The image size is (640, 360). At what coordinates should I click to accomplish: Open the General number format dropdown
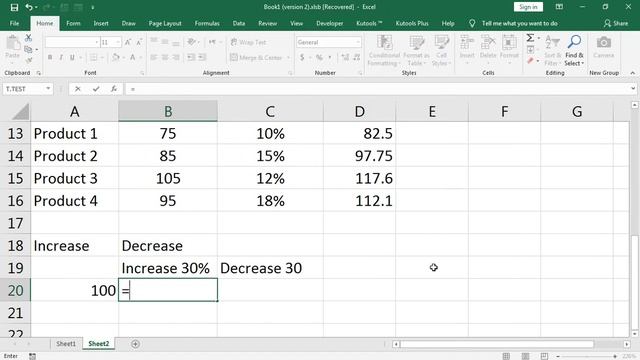point(358,42)
